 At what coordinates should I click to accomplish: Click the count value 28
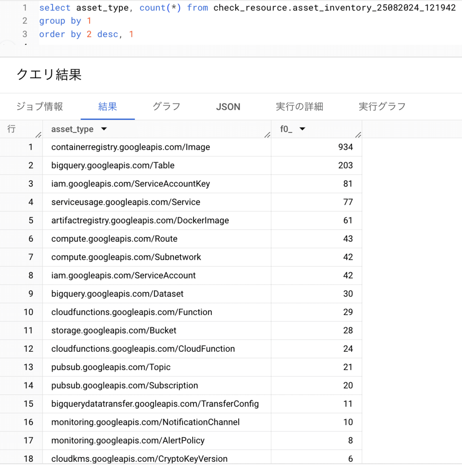pos(348,331)
